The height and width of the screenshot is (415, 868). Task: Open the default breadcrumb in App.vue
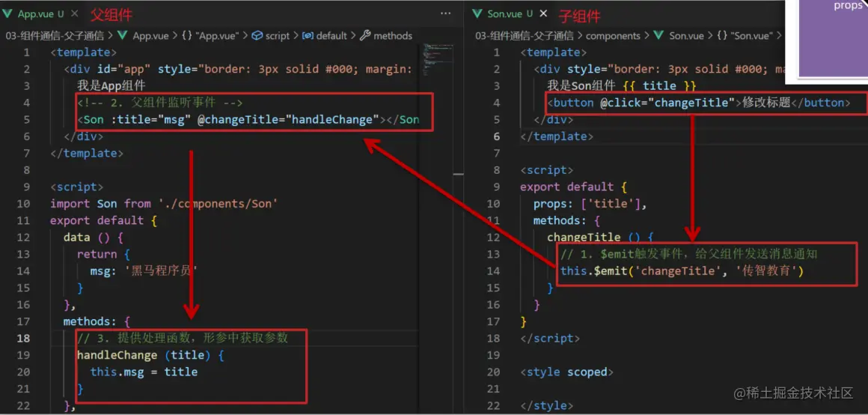click(331, 36)
